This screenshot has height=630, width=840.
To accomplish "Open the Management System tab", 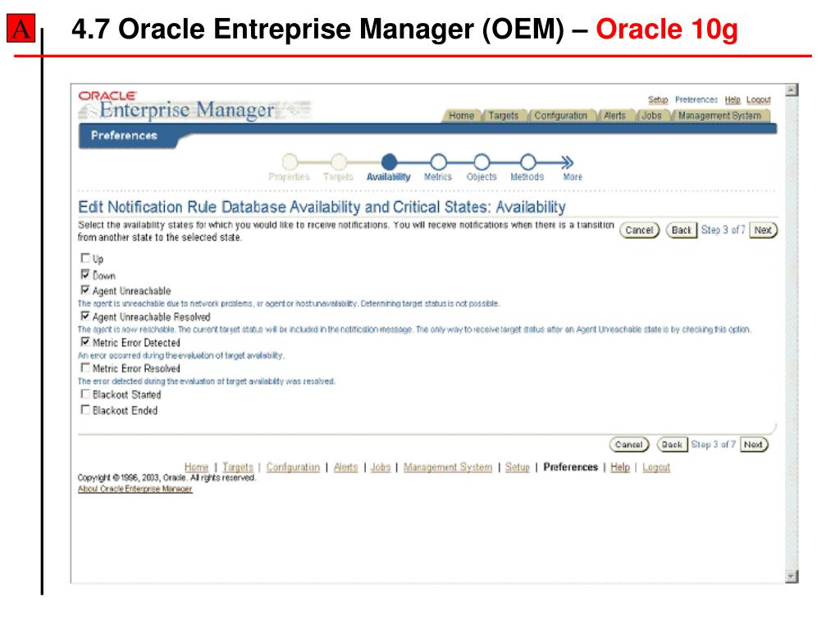I will click(719, 116).
